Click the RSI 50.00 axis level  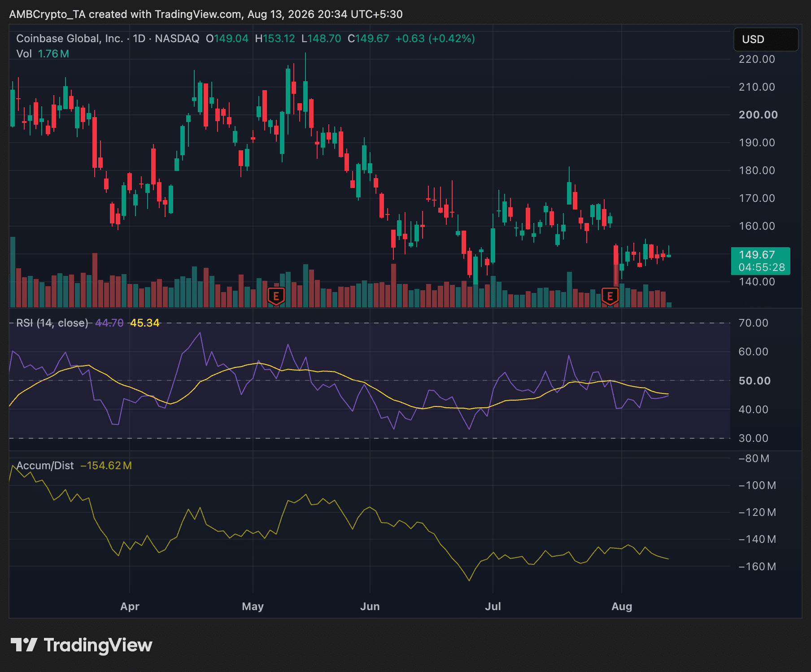(x=754, y=381)
